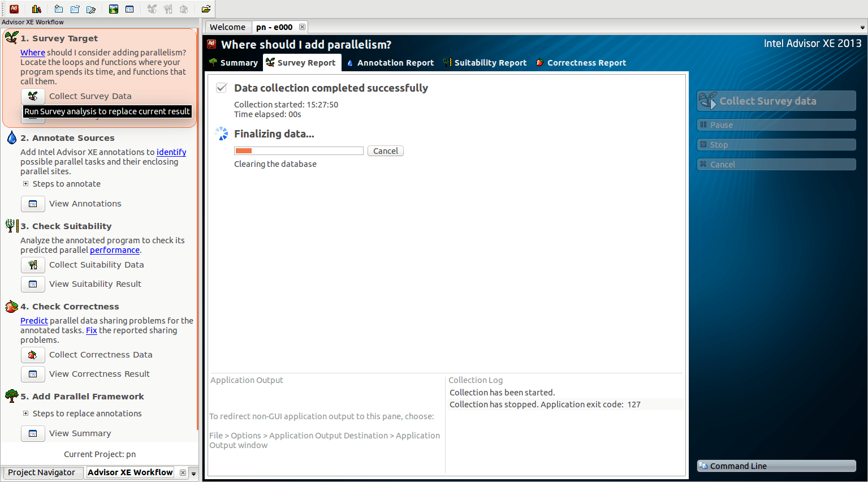Click the Add Parallel Framework tree icon
The height and width of the screenshot is (482, 868).
11,396
